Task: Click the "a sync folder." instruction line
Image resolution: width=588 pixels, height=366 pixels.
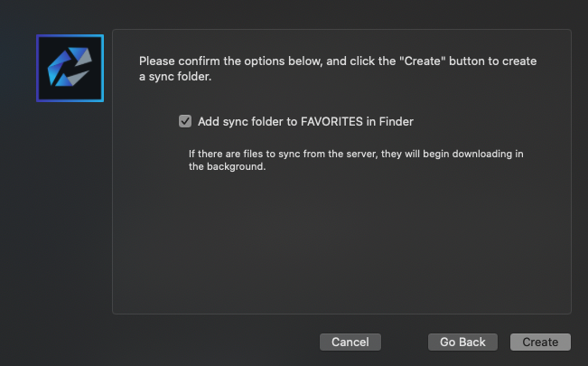Action: coord(174,77)
